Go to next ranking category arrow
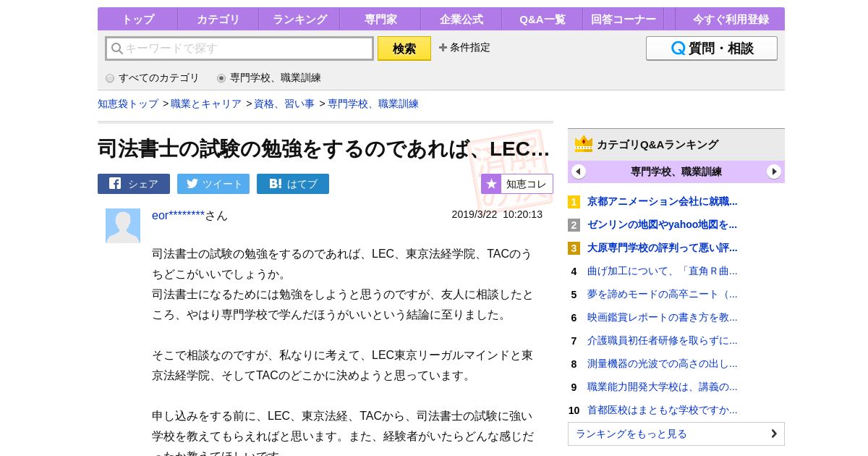The image size is (868, 456). tap(774, 172)
